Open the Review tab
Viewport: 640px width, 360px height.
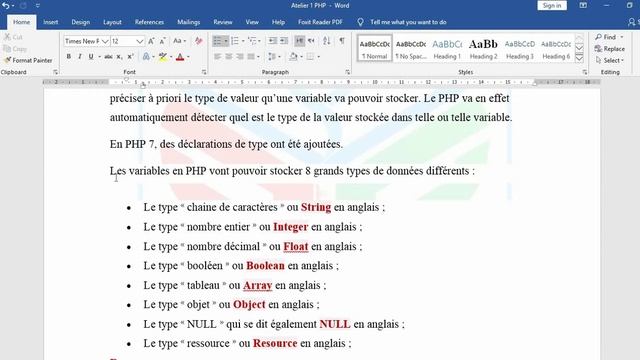(x=223, y=22)
